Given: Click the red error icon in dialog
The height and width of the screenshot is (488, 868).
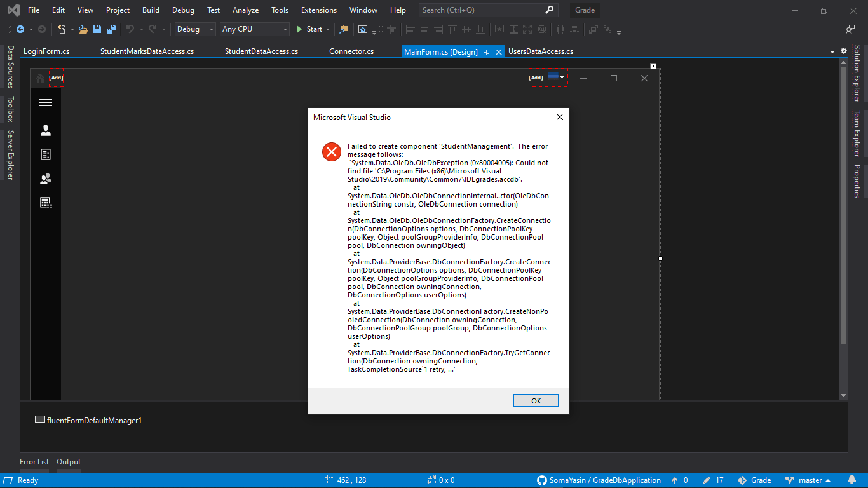Looking at the screenshot, I should click(x=332, y=152).
